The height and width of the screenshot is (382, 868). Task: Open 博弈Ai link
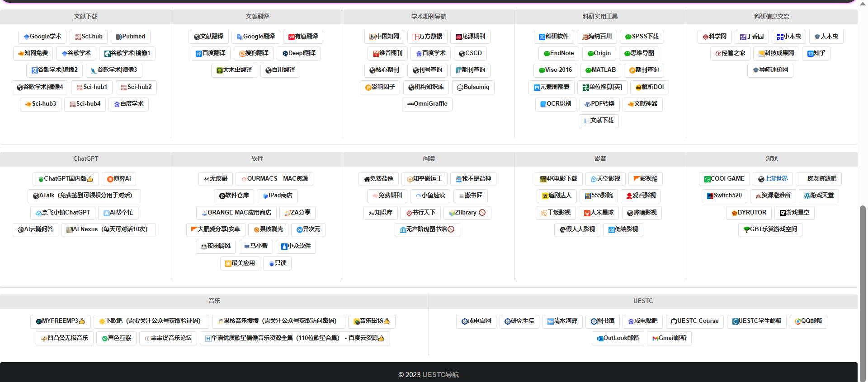119,179
